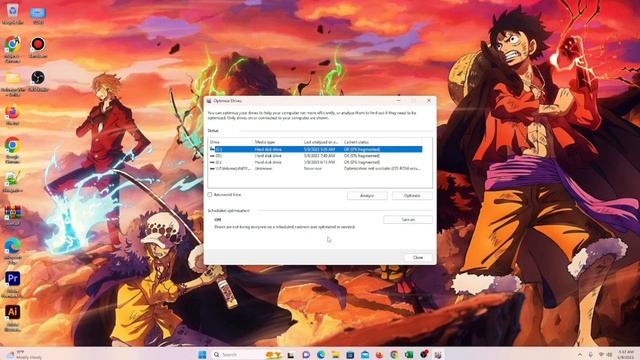
Task: Select the second hard disk drive row
Action: coord(316,156)
